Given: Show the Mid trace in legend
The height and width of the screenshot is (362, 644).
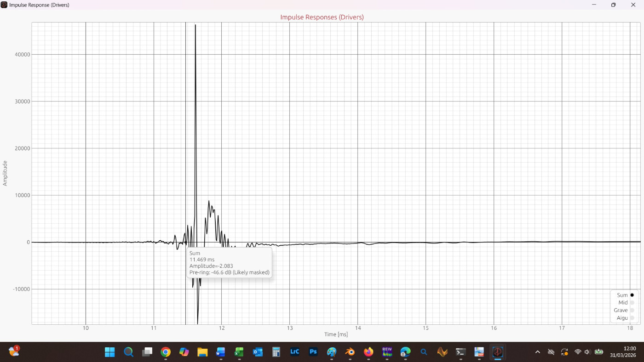Looking at the screenshot, I should coord(632,303).
